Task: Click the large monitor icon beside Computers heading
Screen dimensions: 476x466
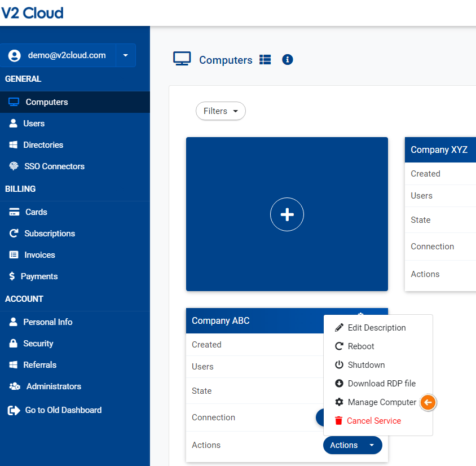Action: coord(182,59)
